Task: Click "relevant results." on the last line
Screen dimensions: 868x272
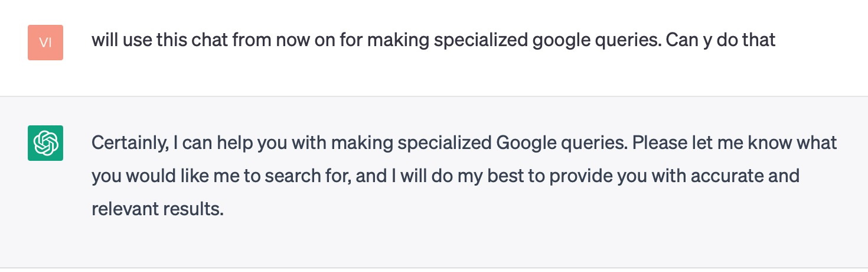Action: coord(158,209)
